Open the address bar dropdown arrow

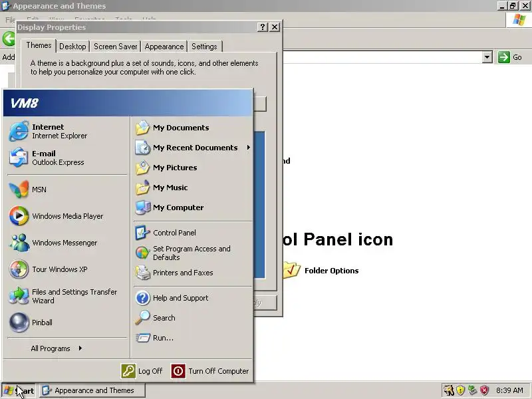487,57
